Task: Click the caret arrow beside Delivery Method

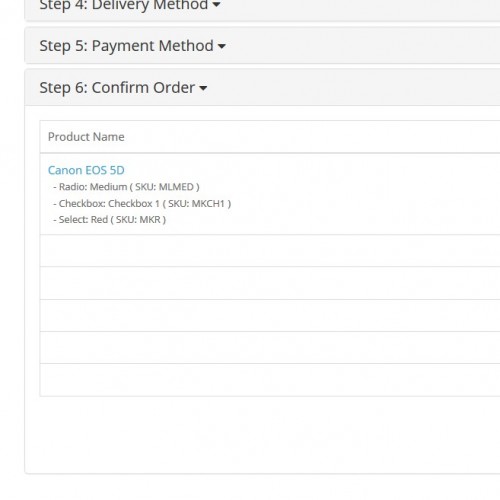Action: coord(216,5)
